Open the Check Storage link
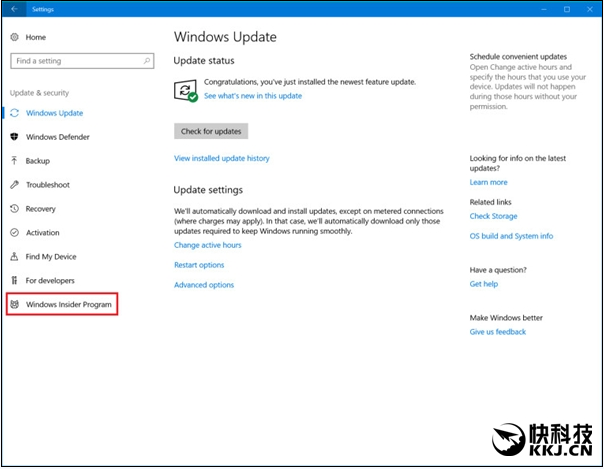This screenshot has width=604, height=469. [493, 216]
